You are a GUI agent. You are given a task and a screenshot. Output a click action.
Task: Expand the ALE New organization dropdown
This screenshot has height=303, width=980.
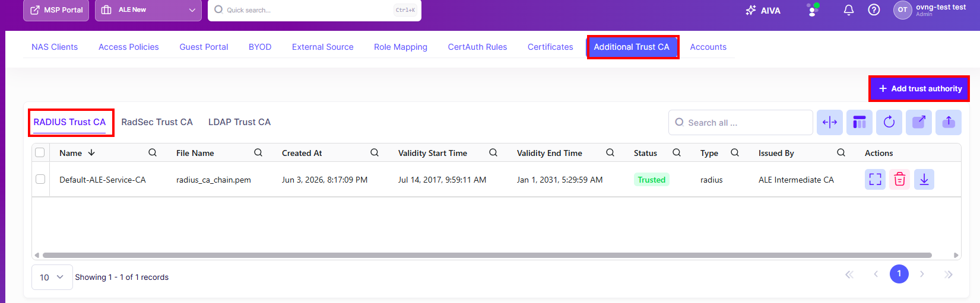148,10
